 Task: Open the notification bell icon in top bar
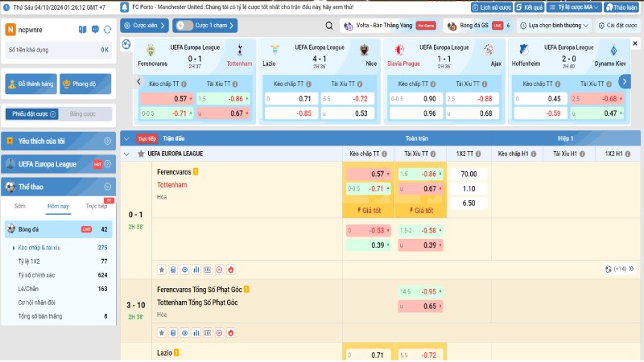125,7
